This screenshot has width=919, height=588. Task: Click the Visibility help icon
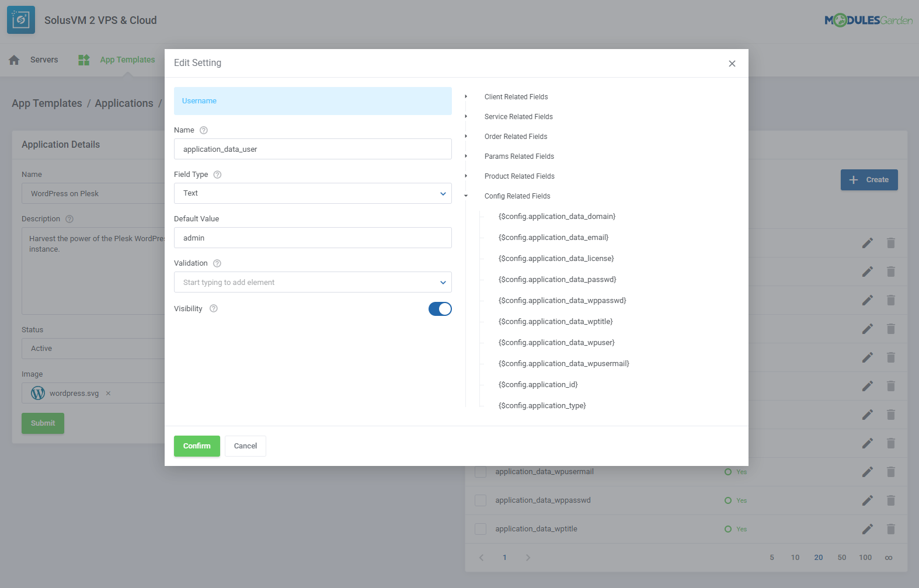tap(213, 309)
